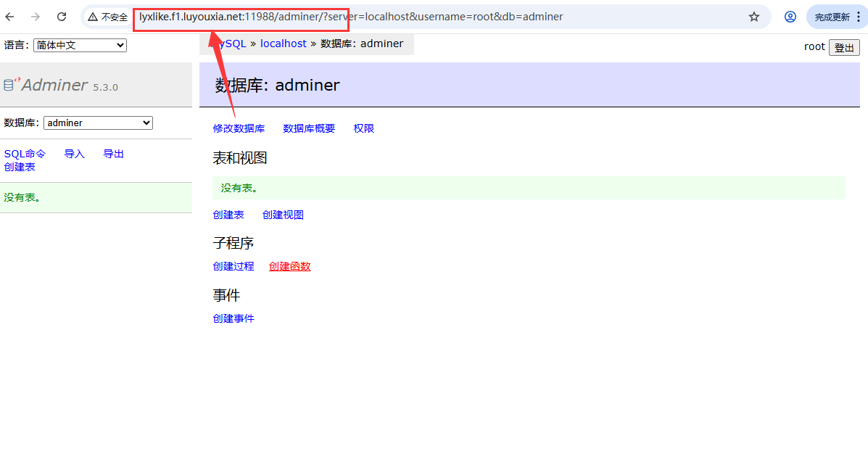Click the browser forward arrow
Screen dimensions: 868x454
[34, 16]
